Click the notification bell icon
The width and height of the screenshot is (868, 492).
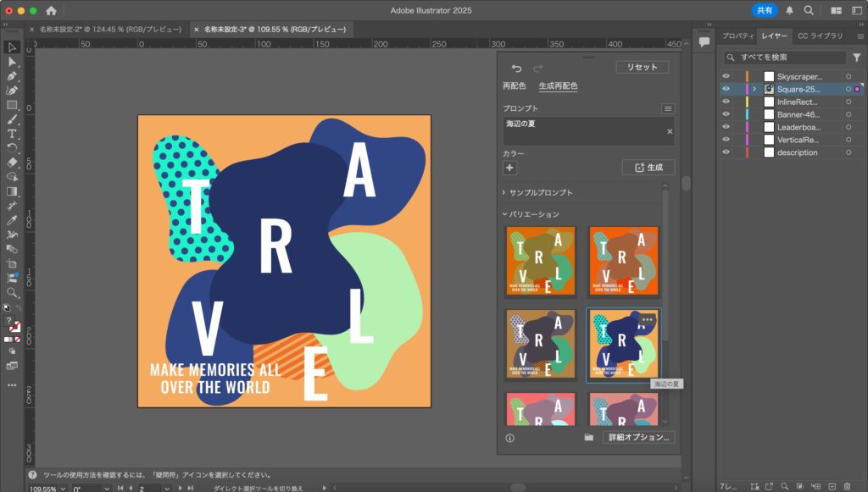tap(790, 10)
